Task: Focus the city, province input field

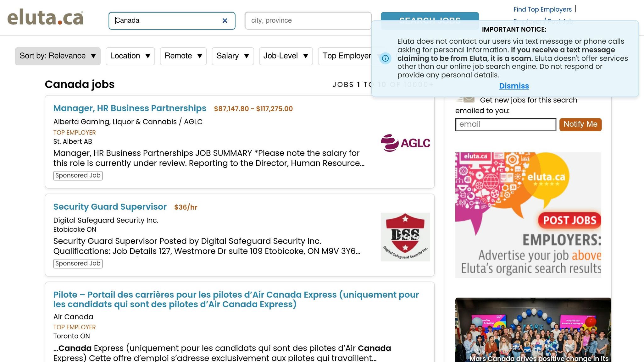Action: 308,21
